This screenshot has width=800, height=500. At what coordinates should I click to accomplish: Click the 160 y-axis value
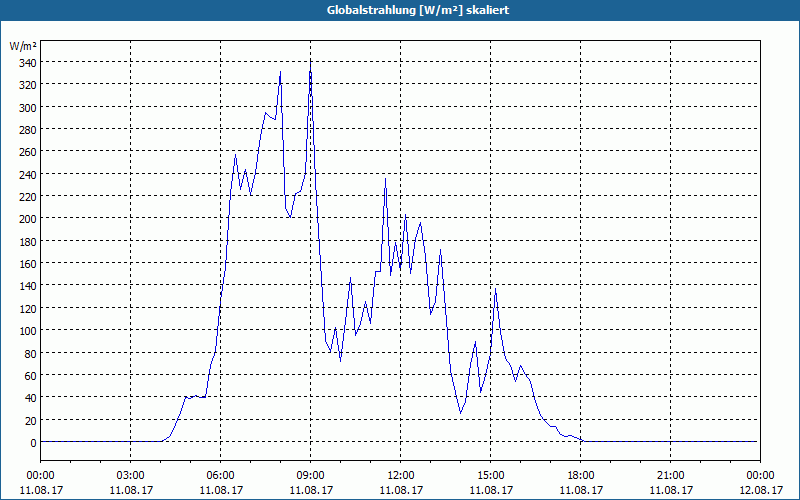coord(28,264)
